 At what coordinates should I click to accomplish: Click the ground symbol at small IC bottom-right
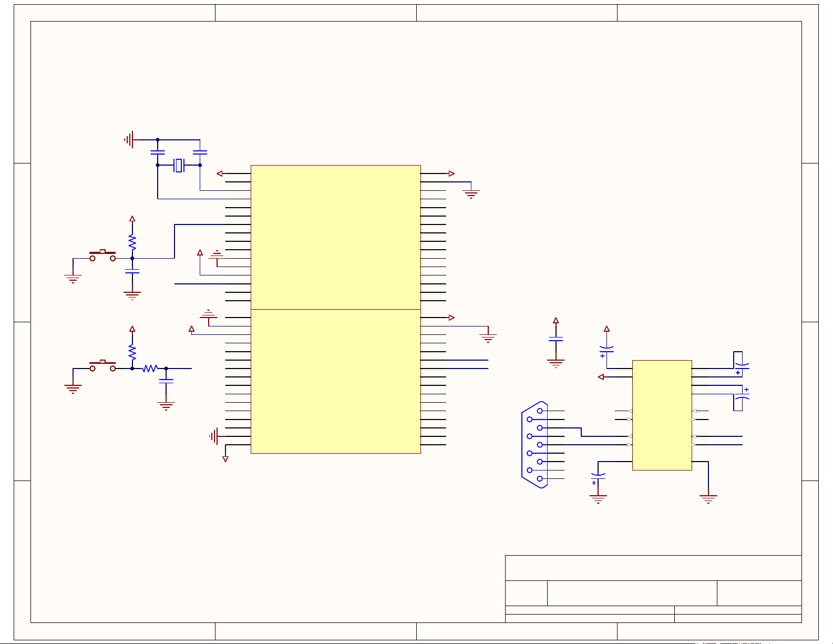[x=708, y=498]
